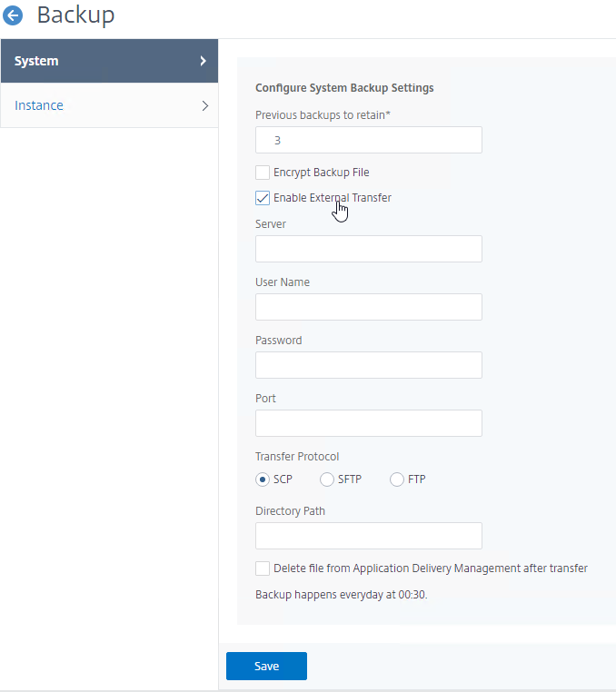The height and width of the screenshot is (692, 616).
Task: Check Delete file after transfer option
Action: tap(263, 568)
